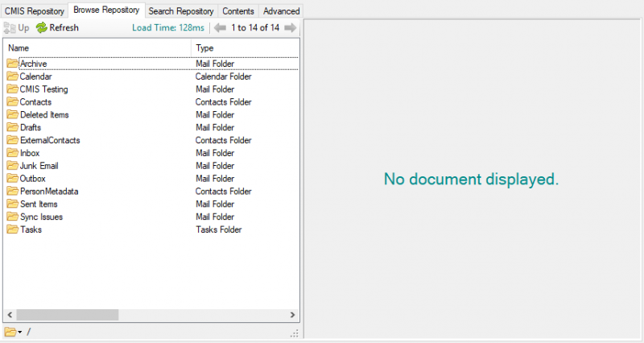Click the 1 to 14 of 14 label
Image resolution: width=644 pixels, height=343 pixels.
pyautogui.click(x=255, y=28)
